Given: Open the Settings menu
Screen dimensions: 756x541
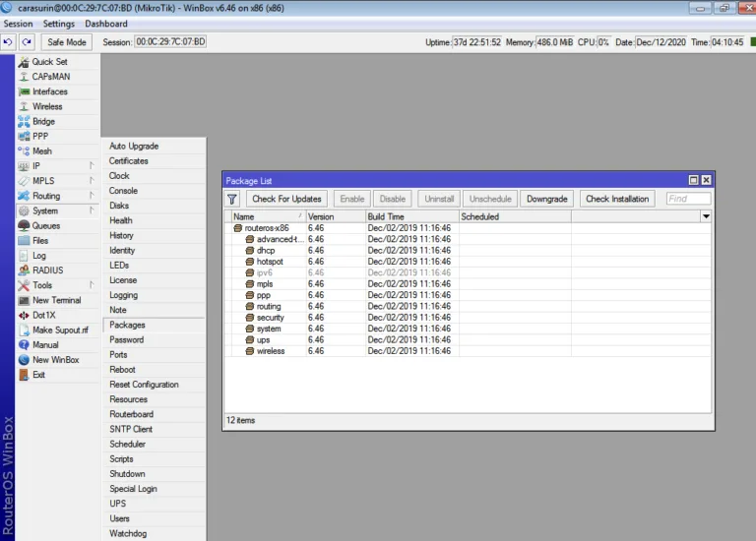Looking at the screenshot, I should click(x=58, y=24).
